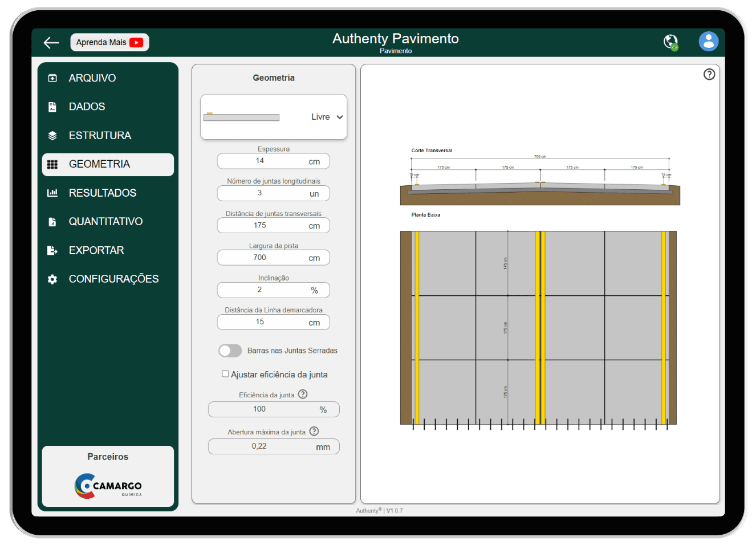Viewport: 756px width, 545px height.
Task: Click the 700 cm dimension label
Action: click(x=540, y=156)
